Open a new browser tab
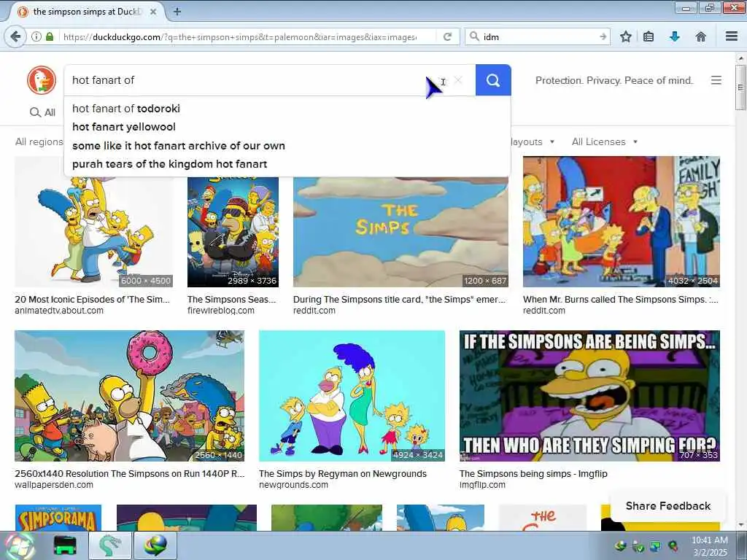The image size is (747, 560). click(x=177, y=12)
